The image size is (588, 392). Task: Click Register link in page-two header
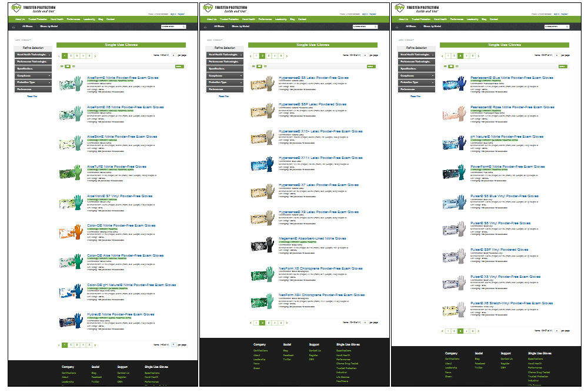coord(373,14)
